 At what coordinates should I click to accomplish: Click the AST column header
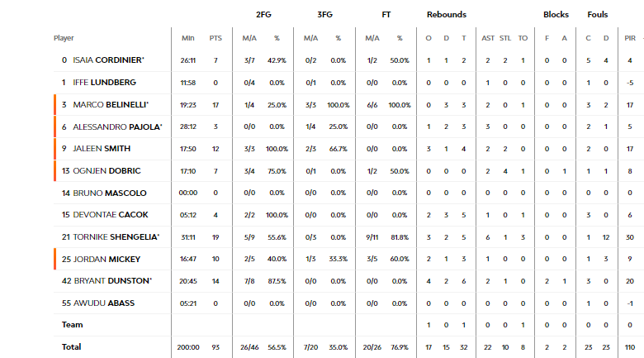click(x=488, y=38)
